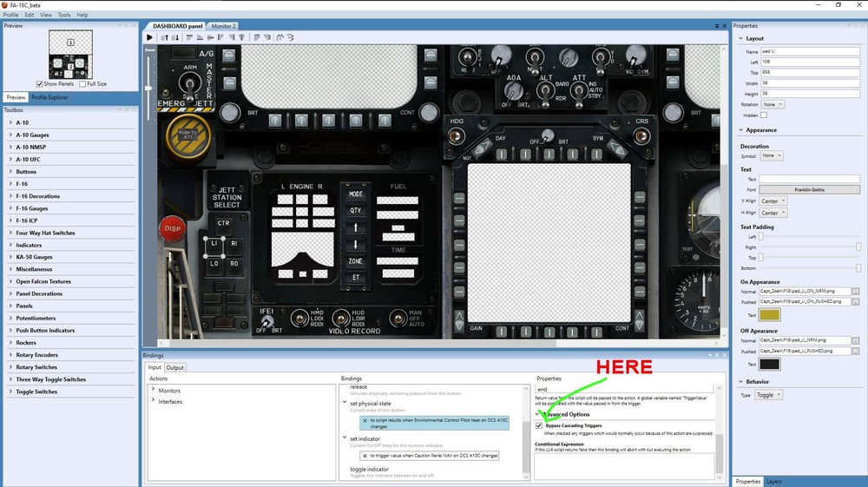Open the Edit menu
The image size is (868, 487).
coord(30,15)
